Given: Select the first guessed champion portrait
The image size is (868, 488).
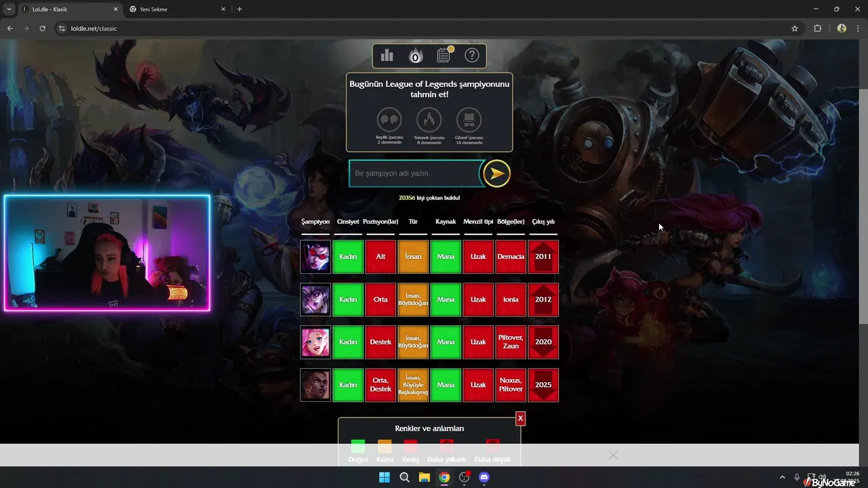Looking at the screenshot, I should pyautogui.click(x=315, y=257).
